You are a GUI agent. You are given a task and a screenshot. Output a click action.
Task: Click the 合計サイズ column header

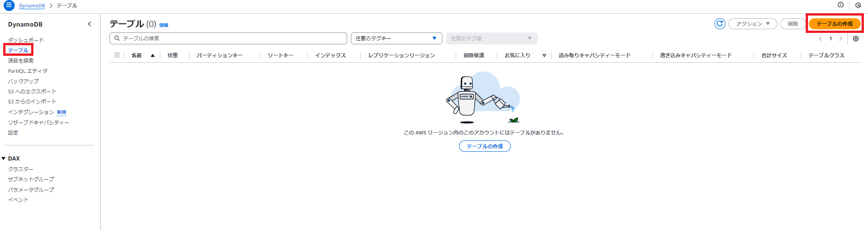point(774,55)
